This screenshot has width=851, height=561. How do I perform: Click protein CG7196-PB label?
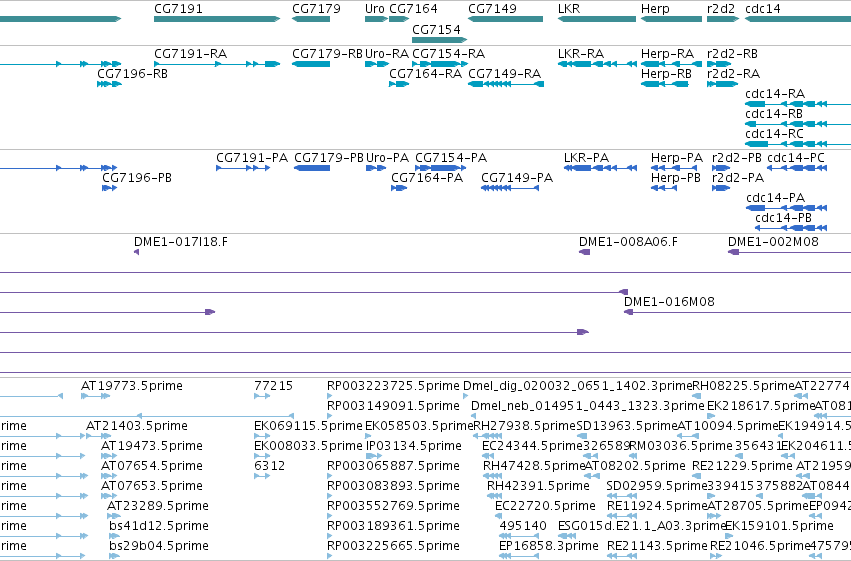(137, 178)
